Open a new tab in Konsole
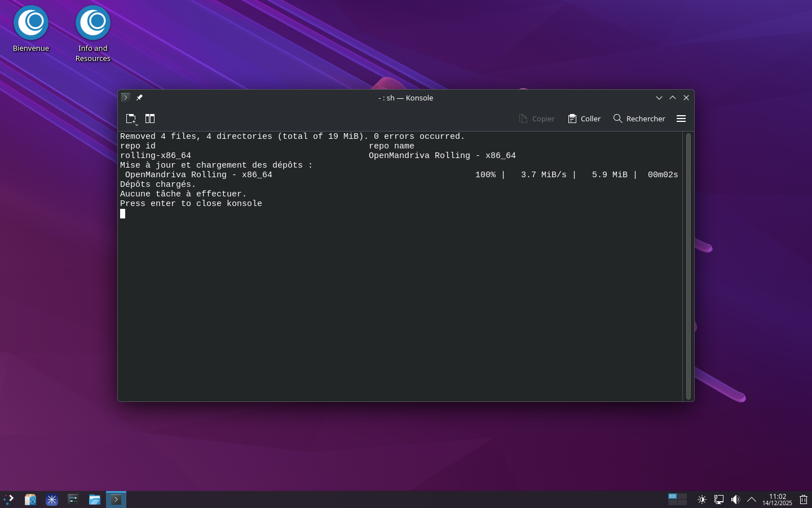Image resolution: width=812 pixels, height=508 pixels. pos(131,119)
